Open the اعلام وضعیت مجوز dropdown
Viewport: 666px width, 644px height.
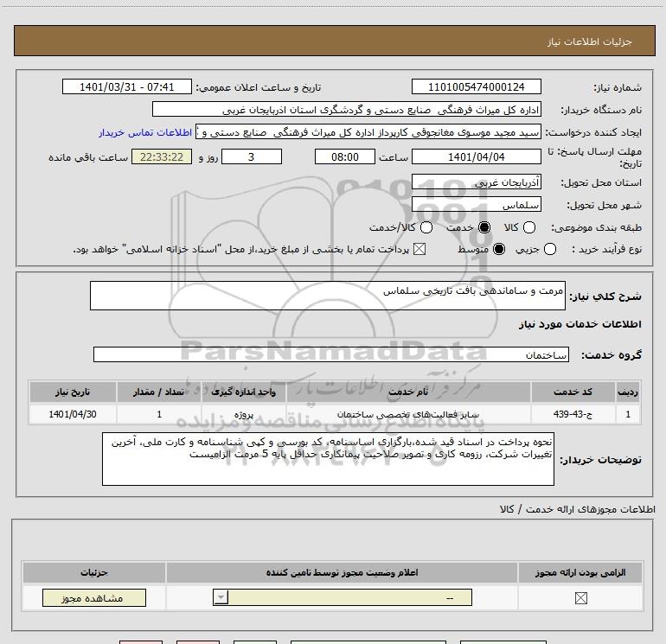(343, 597)
